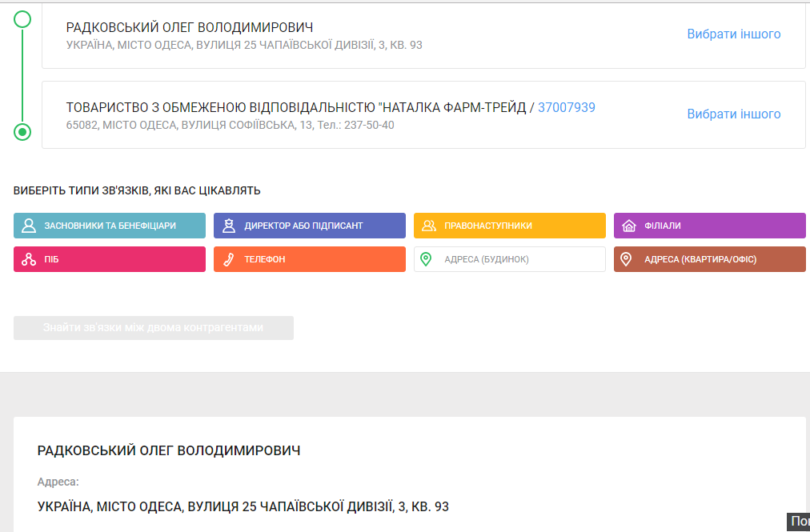Click the house icon on Філіали

coord(629,226)
